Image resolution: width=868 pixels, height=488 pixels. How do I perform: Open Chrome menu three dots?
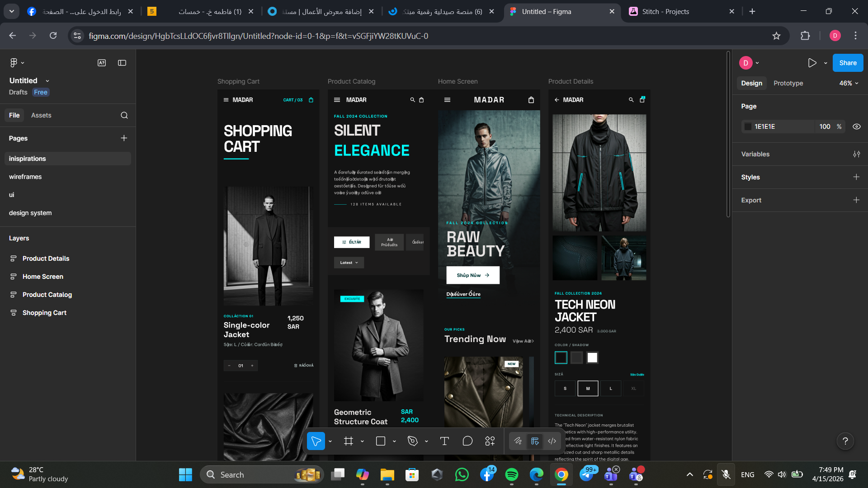855,36
